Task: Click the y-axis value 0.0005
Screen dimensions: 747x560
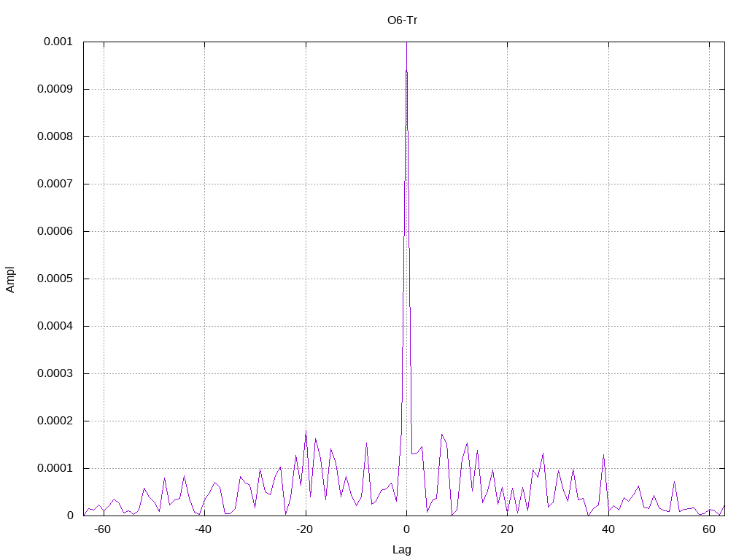Action: (55, 279)
